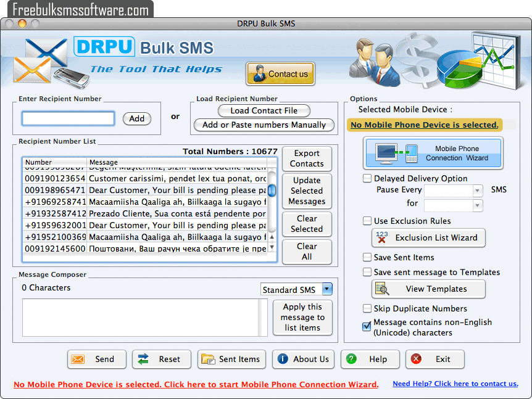The width and height of the screenshot is (532, 399).
Task: Click the Sent Items folder icon
Action: [208, 359]
